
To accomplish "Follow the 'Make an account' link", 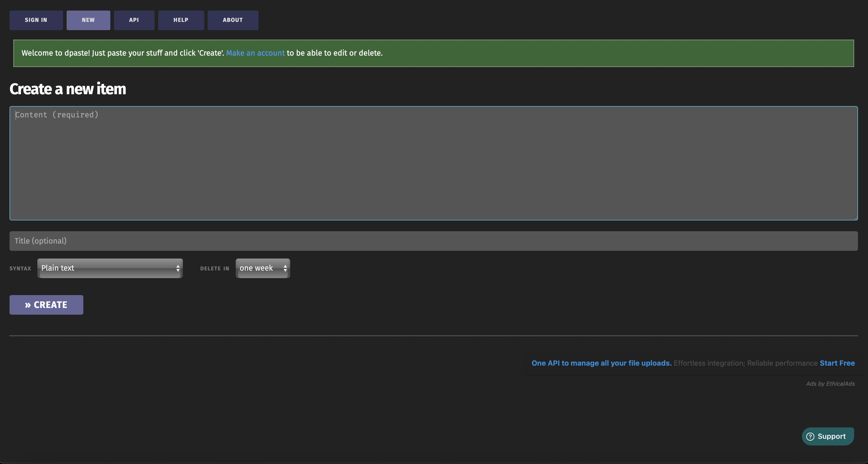I will pos(255,53).
